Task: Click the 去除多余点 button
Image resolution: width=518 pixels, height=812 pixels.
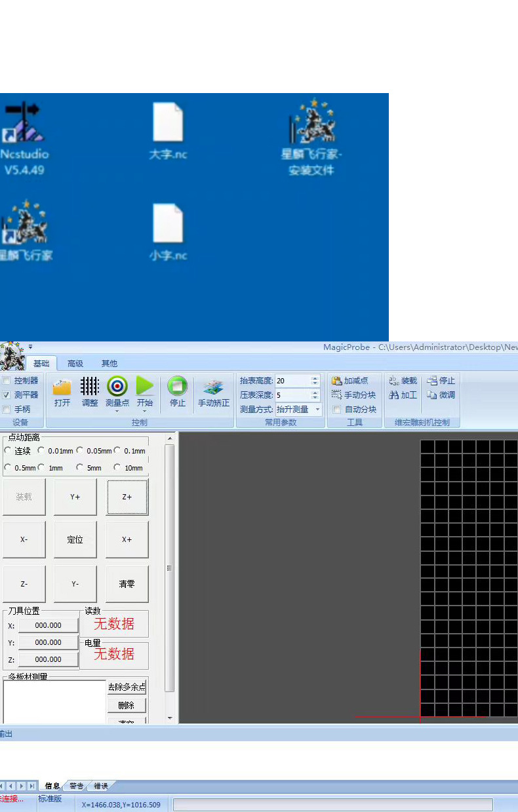Action: point(127,687)
